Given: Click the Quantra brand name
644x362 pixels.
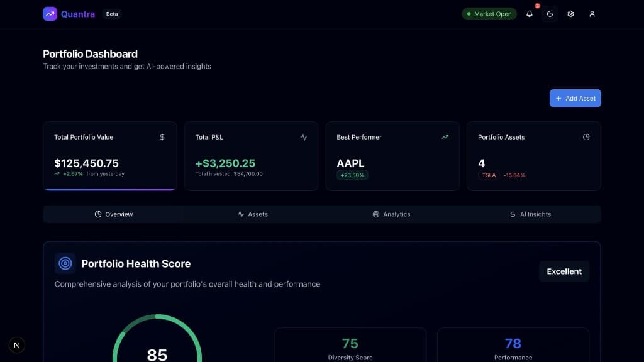Looking at the screenshot, I should [x=77, y=14].
